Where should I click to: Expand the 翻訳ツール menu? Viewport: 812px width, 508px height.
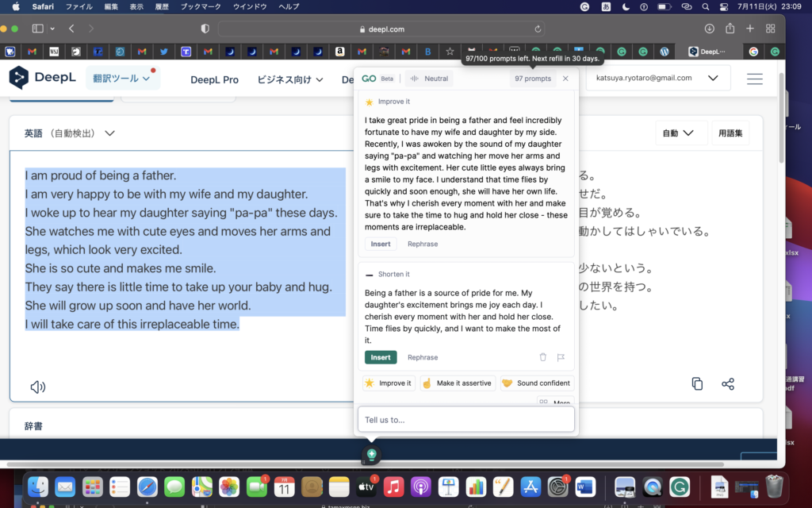click(x=121, y=79)
